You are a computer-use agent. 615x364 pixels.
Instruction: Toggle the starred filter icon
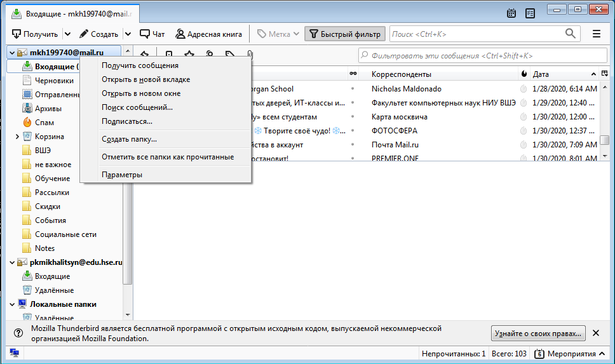tap(189, 54)
